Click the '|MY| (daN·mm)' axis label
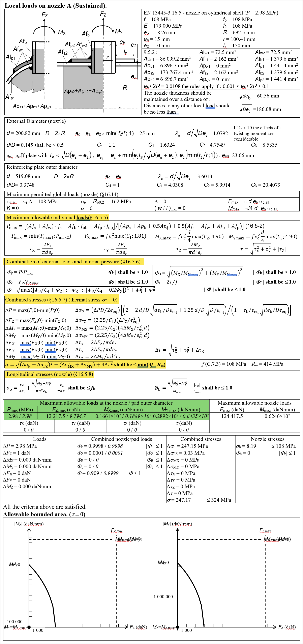Viewport: 303px width, 644px height. 178,524
